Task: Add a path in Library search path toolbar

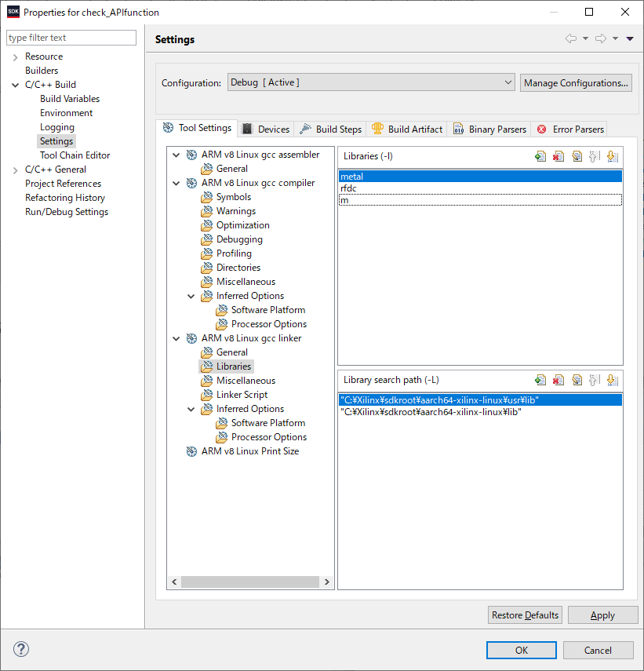Action: (x=540, y=380)
